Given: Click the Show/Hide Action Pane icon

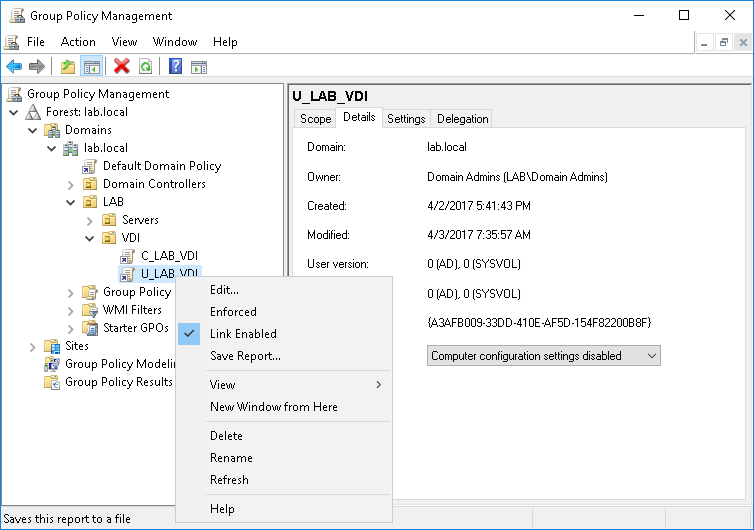Looking at the screenshot, I should pos(199,66).
